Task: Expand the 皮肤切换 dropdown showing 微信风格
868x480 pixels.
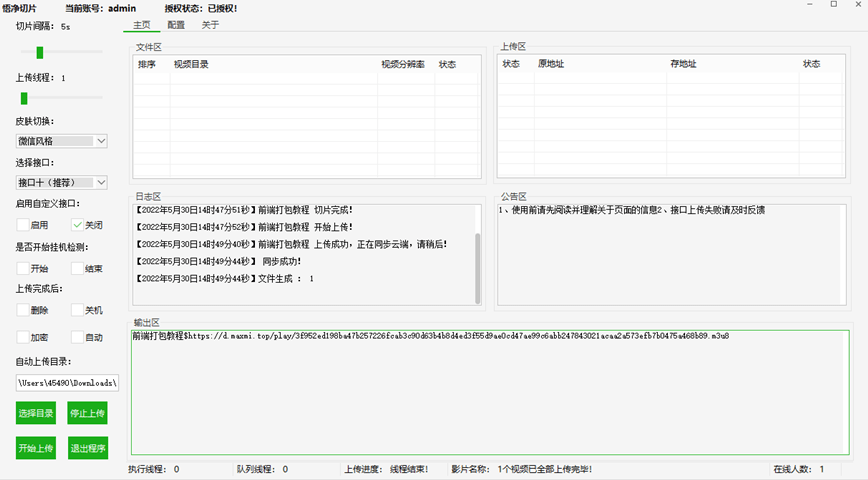Action: point(61,141)
